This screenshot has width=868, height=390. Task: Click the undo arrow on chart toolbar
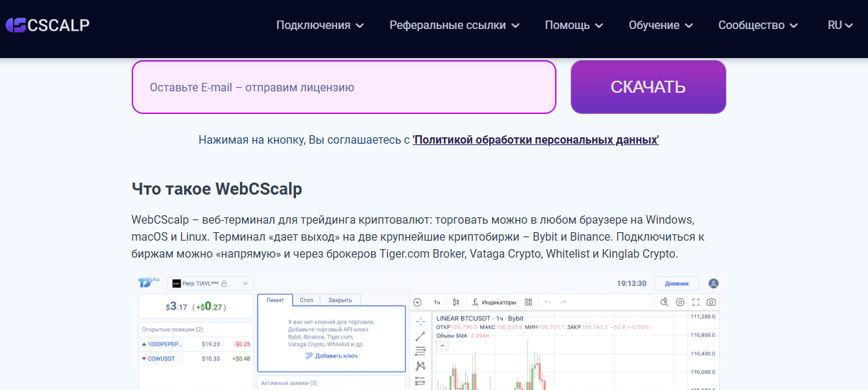[547, 302]
